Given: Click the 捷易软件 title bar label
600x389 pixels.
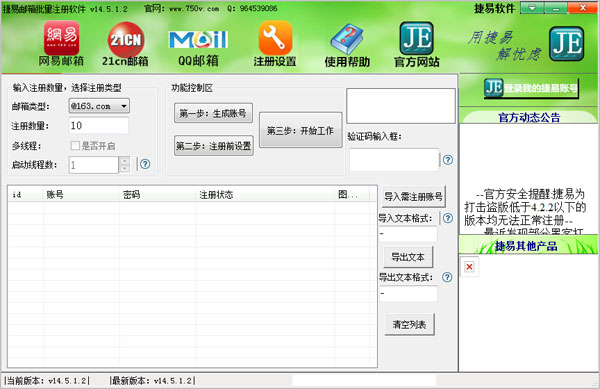Looking at the screenshot, I should pos(495,8).
